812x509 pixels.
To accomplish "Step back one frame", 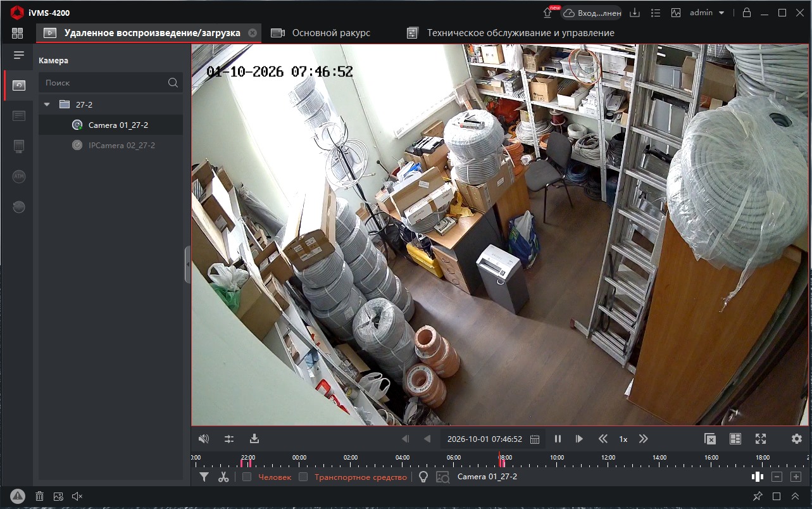I will tap(406, 439).
